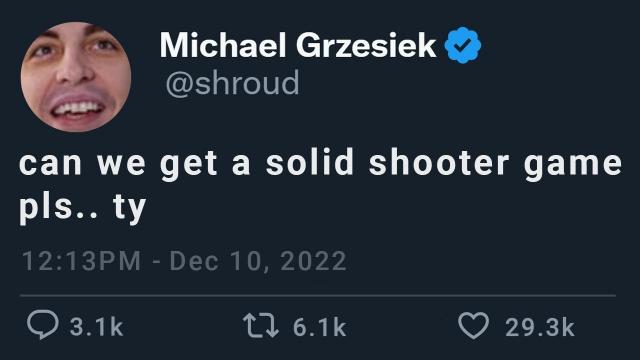
Task: Click the first line of tweet text
Action: coord(320,164)
